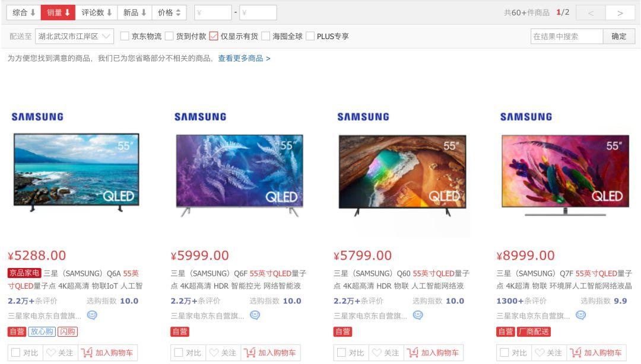Click chat icon for Q7F seller
This screenshot has height=364, width=641.
[580, 315]
